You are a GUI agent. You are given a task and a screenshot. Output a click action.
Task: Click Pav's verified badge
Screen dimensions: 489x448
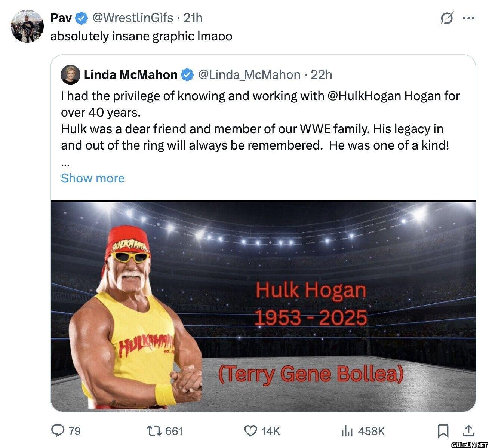point(81,18)
